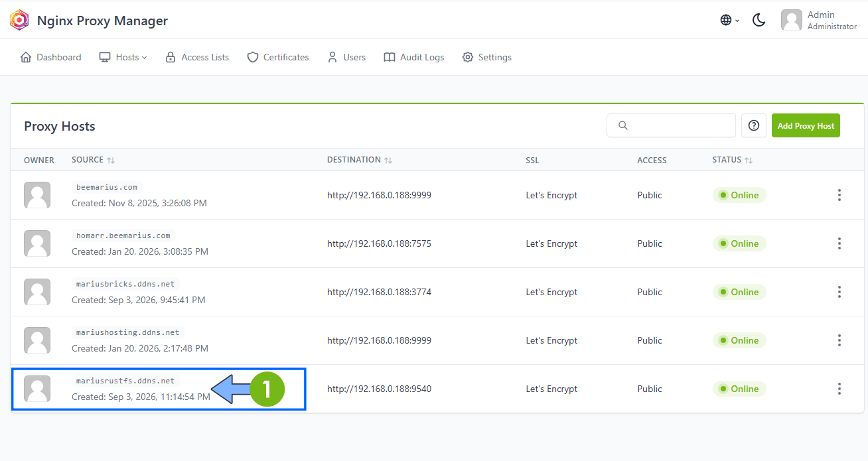Click owner avatar in mariusbricks.ddns.net row

[37, 292]
